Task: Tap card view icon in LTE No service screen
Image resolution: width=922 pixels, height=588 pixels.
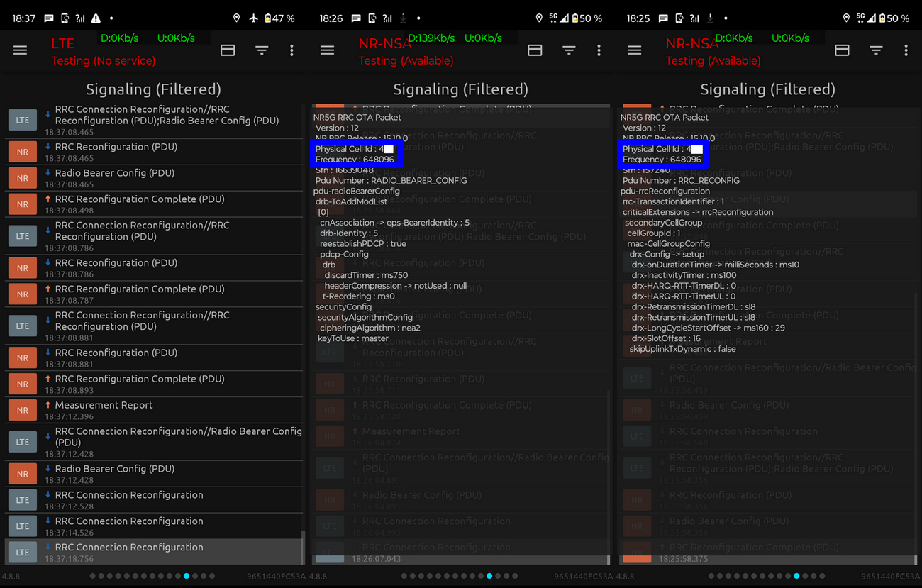Action: coord(228,50)
